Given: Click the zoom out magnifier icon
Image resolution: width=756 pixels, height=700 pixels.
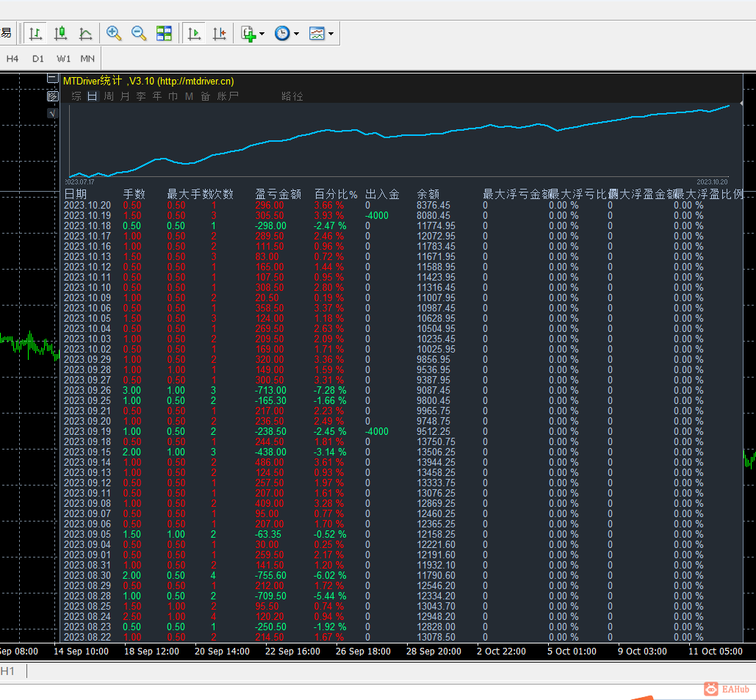Looking at the screenshot, I should [x=139, y=33].
